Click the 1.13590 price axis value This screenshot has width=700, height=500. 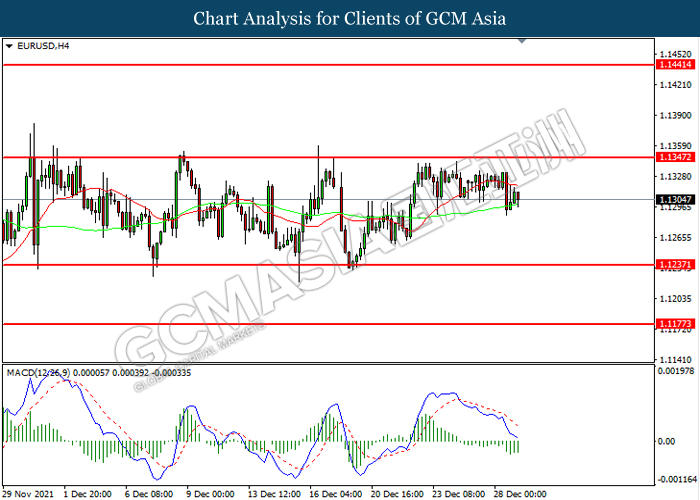[x=675, y=146]
